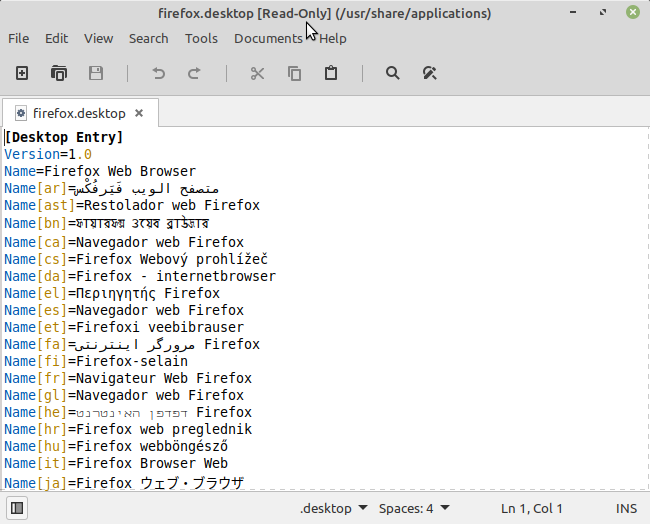Viewport: 650px width, 524px height.
Task: Minimize the text editor window
Action: coord(573,12)
